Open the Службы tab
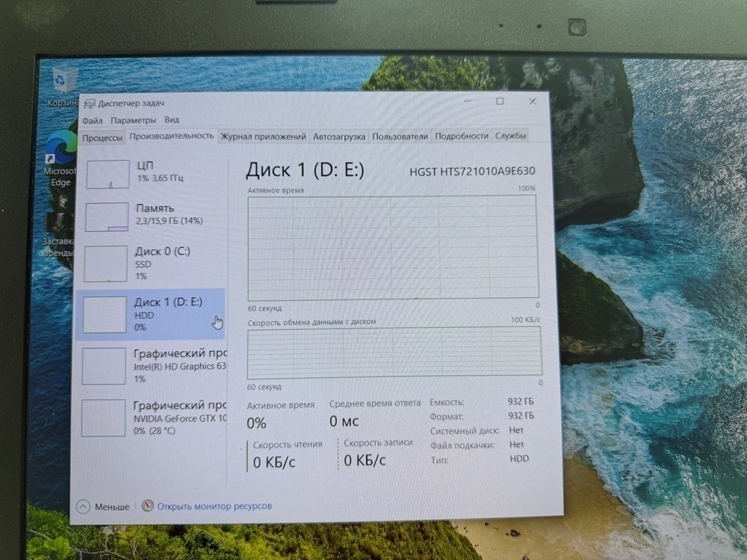 point(510,136)
